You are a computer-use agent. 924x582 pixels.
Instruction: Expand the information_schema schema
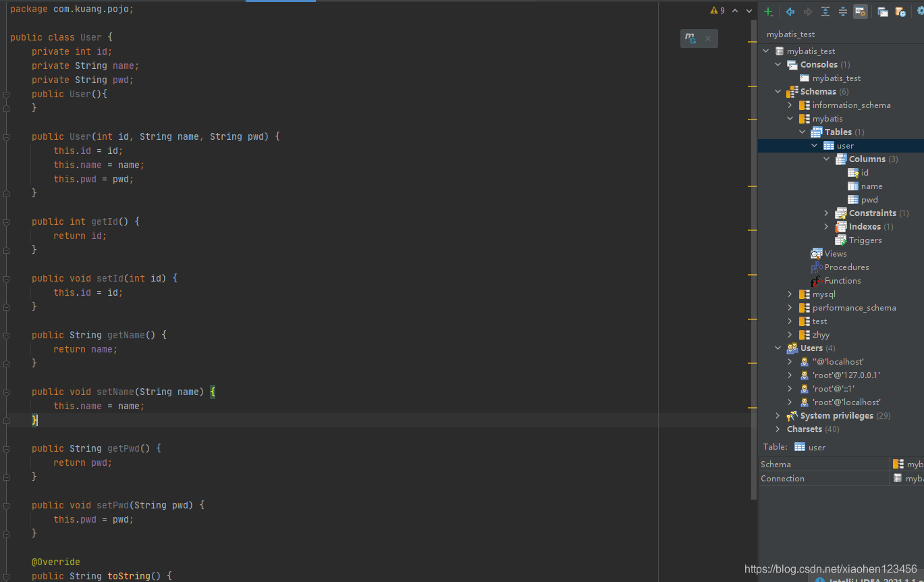[790, 105]
